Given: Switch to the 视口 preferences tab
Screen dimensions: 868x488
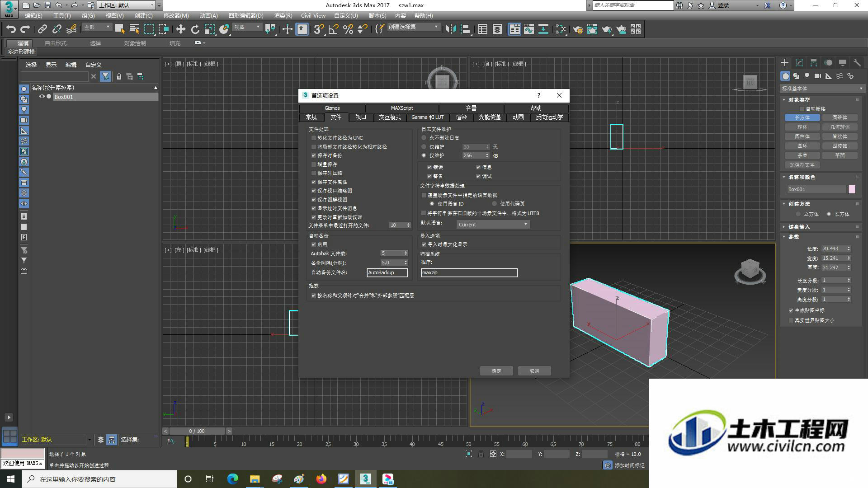Looking at the screenshot, I should pyautogui.click(x=361, y=117).
